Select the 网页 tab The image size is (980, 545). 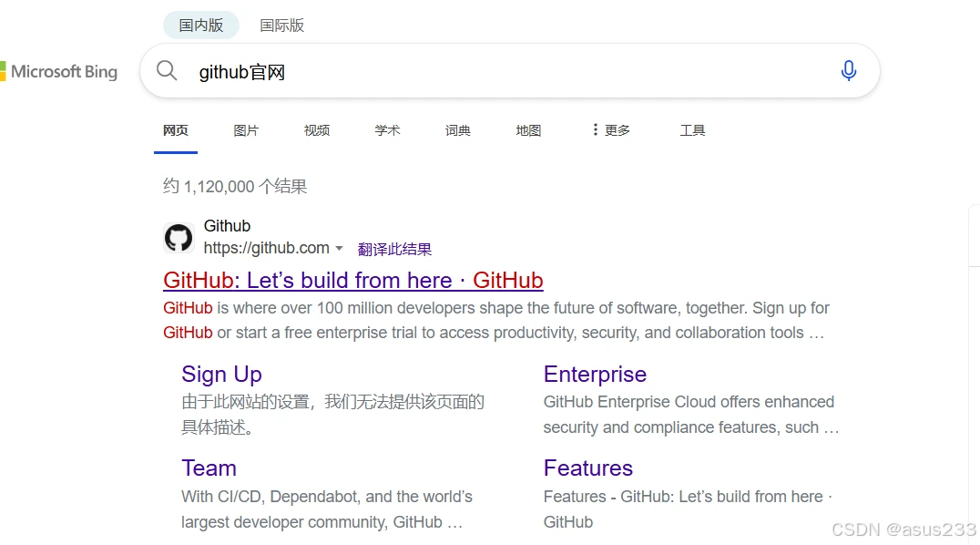click(x=176, y=130)
